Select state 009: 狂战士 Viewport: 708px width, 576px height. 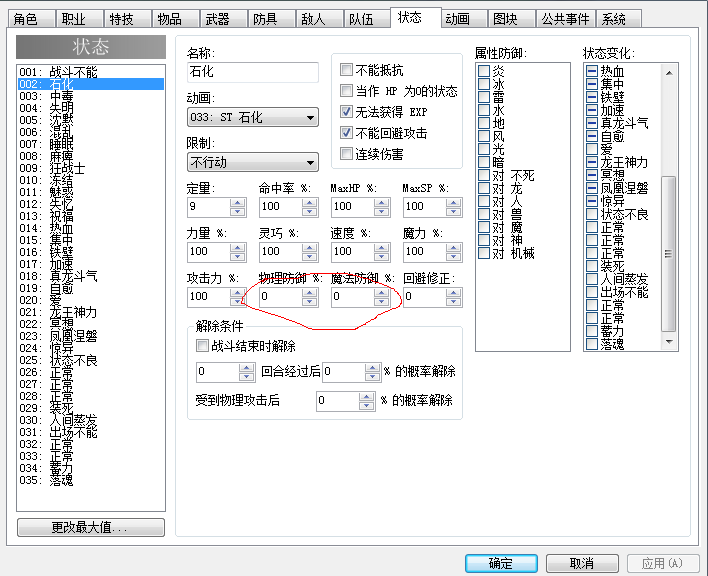[x=91, y=168]
